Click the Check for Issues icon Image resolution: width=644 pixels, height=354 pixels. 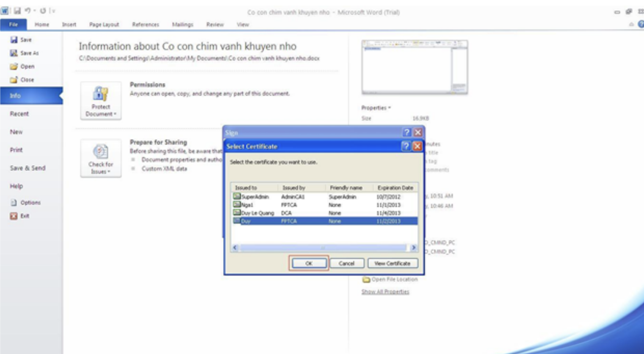click(101, 151)
